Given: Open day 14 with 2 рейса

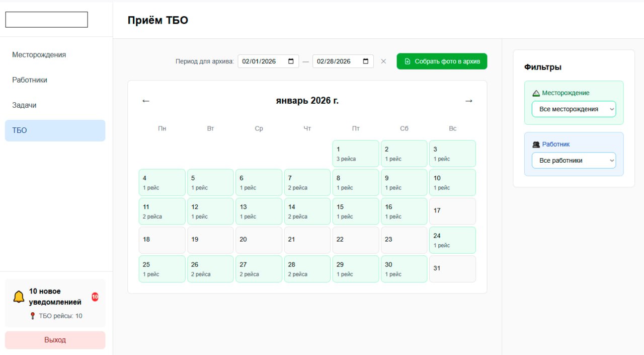Looking at the screenshot, I should tap(307, 211).
